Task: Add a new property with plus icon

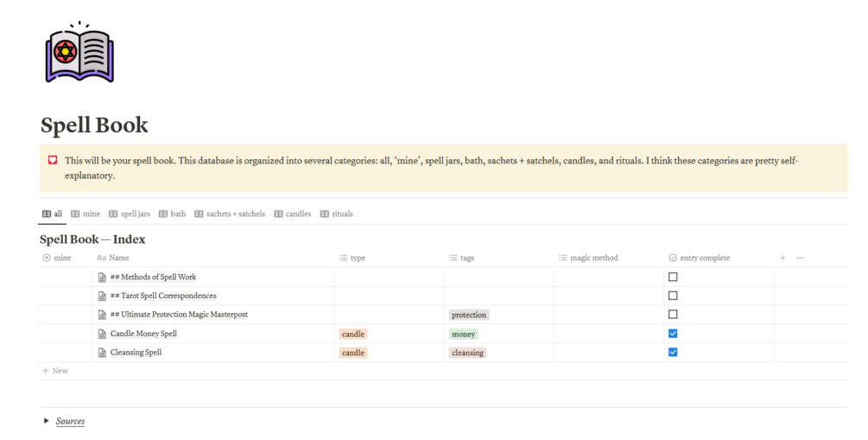Action: tap(782, 258)
